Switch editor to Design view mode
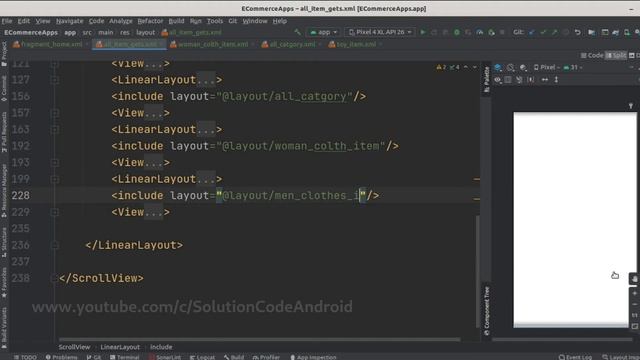The height and width of the screenshot is (360, 640). click(x=634, y=55)
